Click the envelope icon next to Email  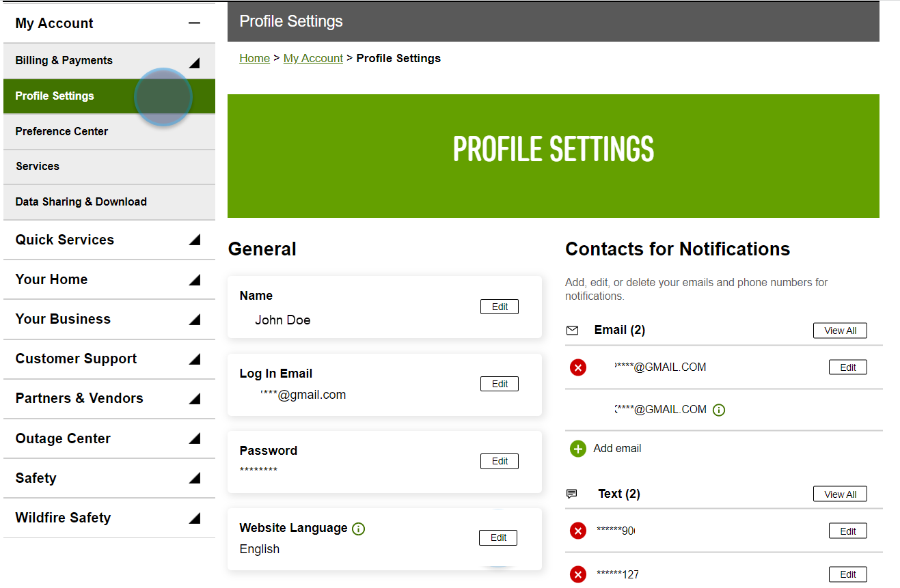tap(573, 330)
